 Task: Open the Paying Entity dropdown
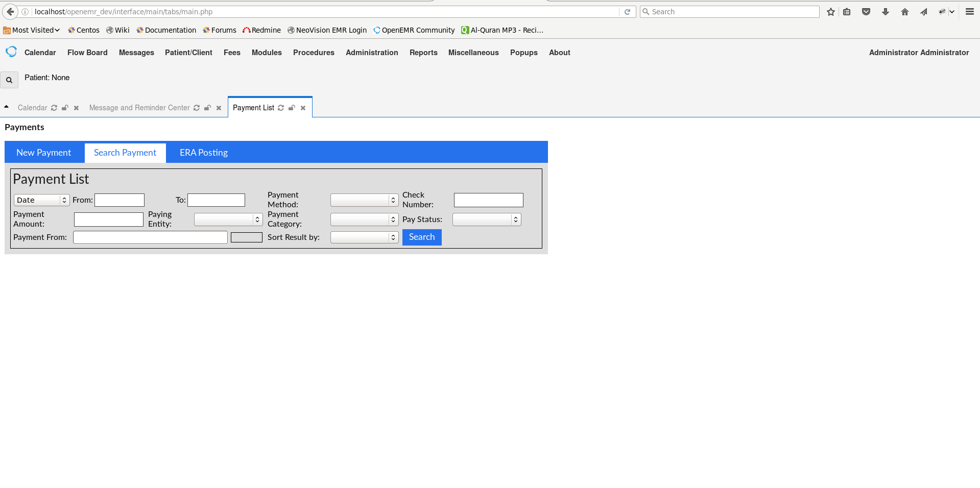[228, 219]
